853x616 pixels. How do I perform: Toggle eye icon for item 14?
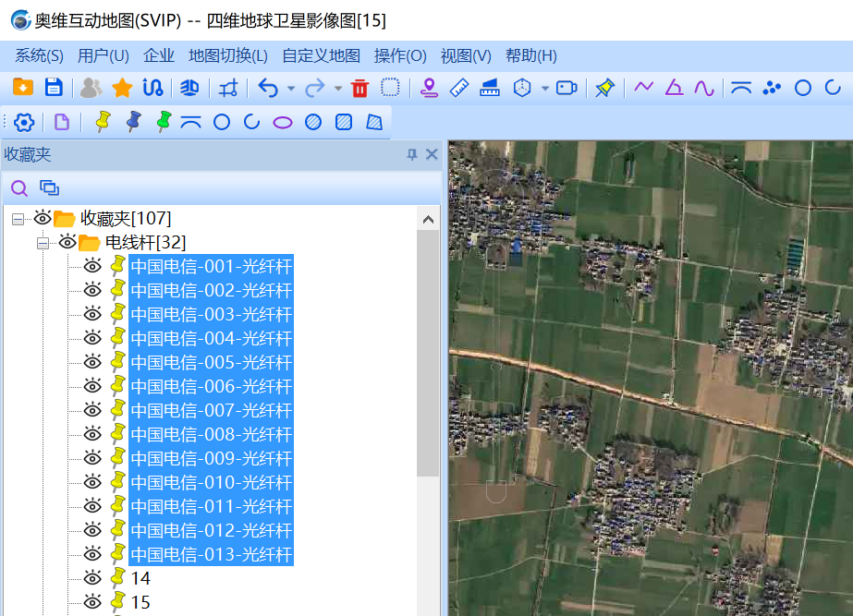click(x=92, y=578)
